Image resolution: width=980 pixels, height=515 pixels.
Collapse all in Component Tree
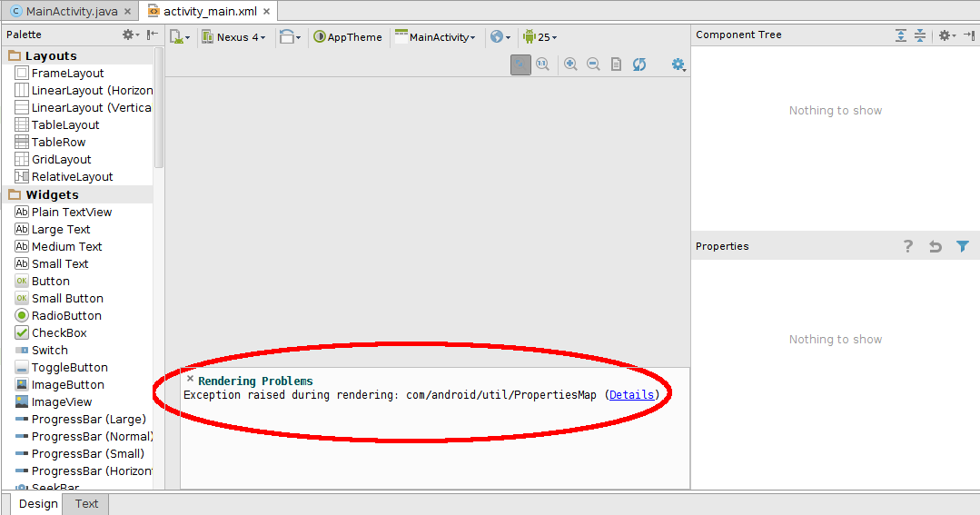coord(920,35)
